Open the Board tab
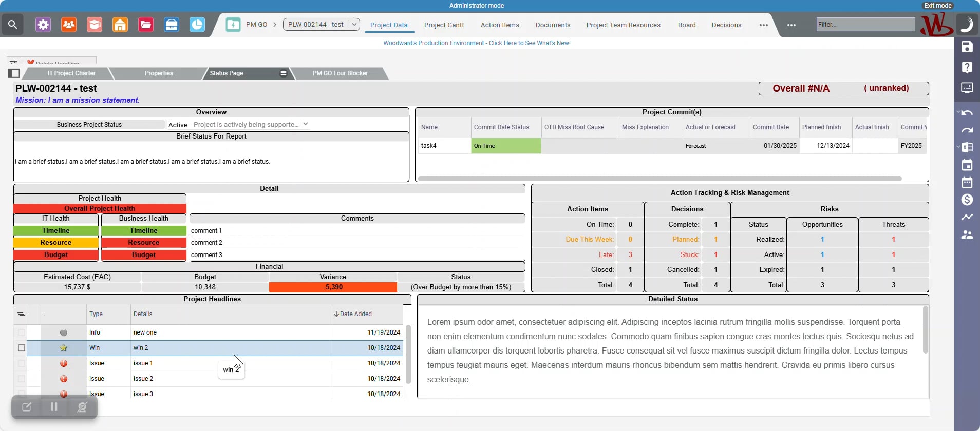Viewport: 980px width, 431px height. coord(687,25)
